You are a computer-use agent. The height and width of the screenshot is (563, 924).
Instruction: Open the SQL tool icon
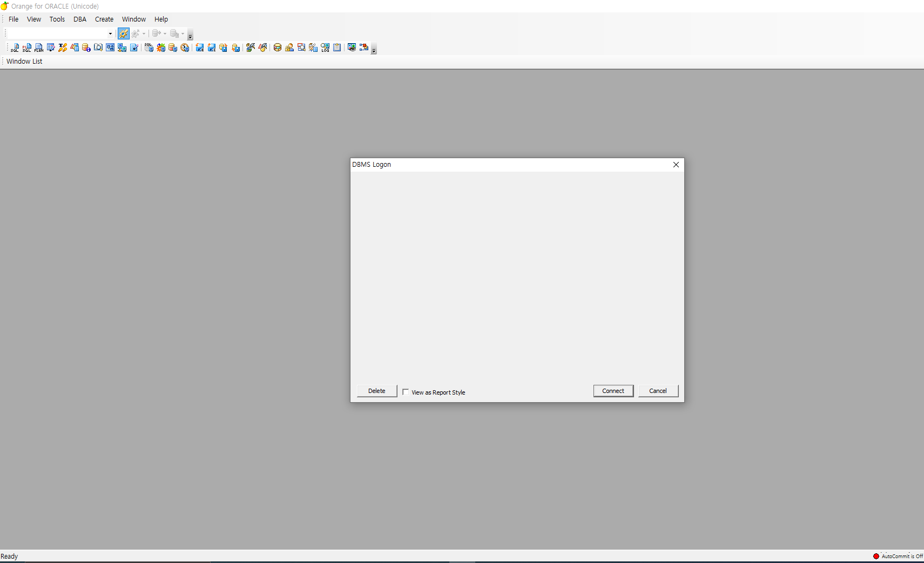[x=15, y=48]
